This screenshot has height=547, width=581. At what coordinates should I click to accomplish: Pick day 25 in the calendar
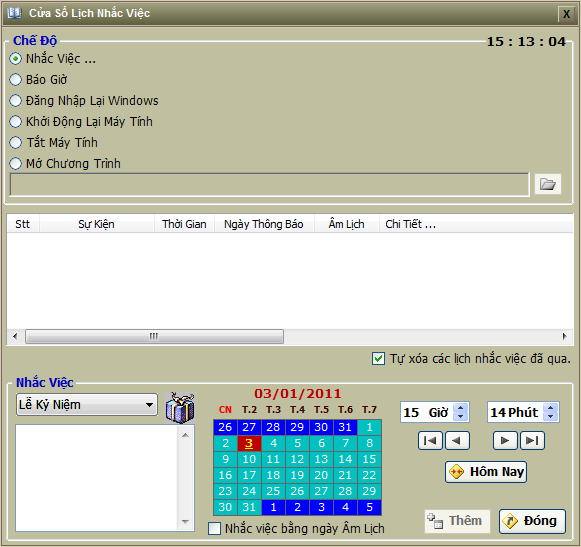273,491
